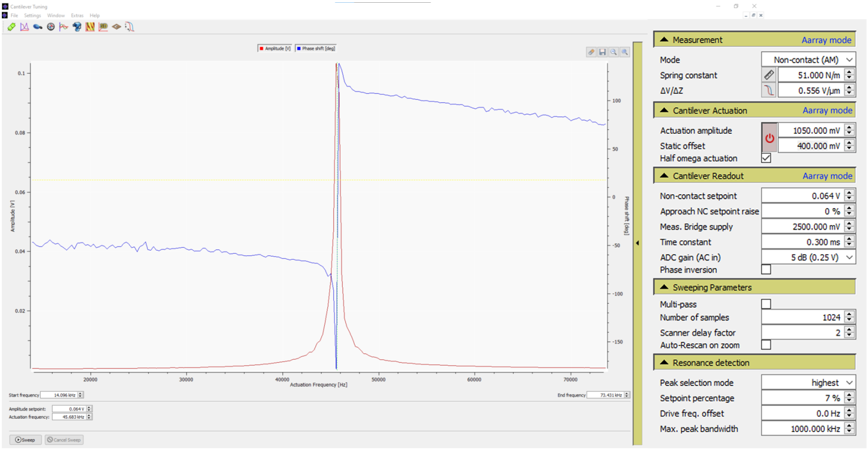Toggle the red Amplitude [V] legend swatch
The height and width of the screenshot is (450, 868).
pos(262,49)
